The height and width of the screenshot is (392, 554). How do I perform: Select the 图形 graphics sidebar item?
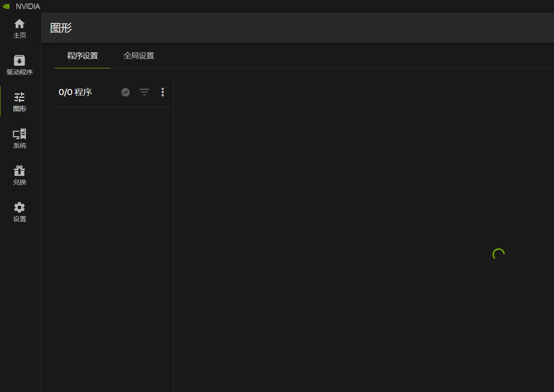(x=19, y=102)
